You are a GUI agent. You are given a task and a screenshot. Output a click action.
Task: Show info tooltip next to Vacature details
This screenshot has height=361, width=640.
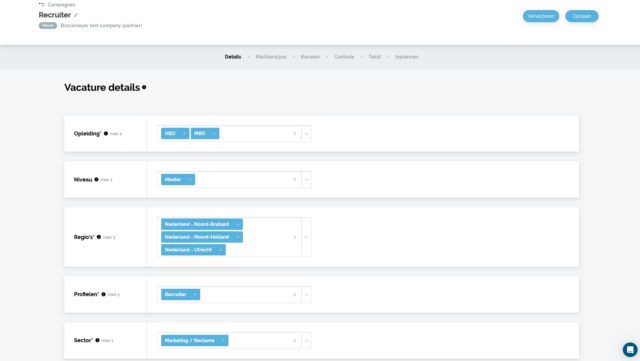pyautogui.click(x=144, y=87)
